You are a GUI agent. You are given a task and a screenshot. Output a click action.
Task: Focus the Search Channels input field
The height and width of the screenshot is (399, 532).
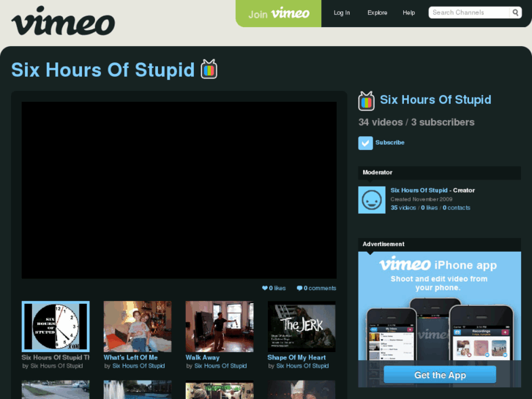coord(469,12)
